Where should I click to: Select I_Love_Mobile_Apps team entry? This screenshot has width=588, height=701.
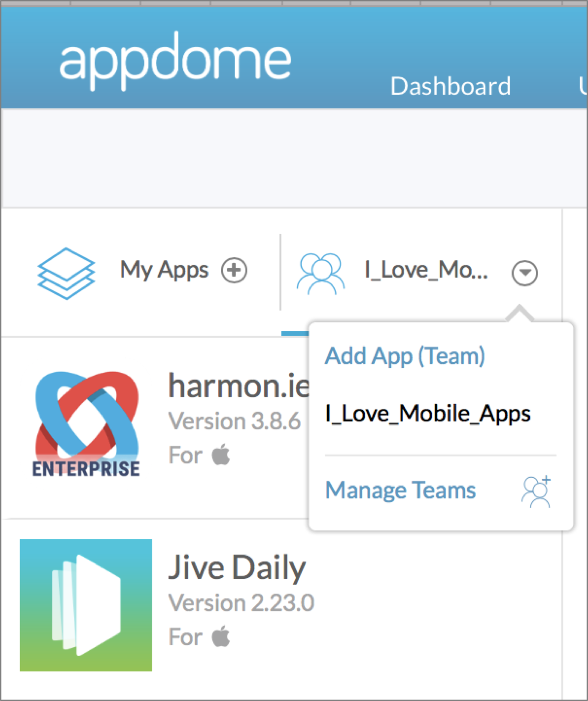point(428,414)
